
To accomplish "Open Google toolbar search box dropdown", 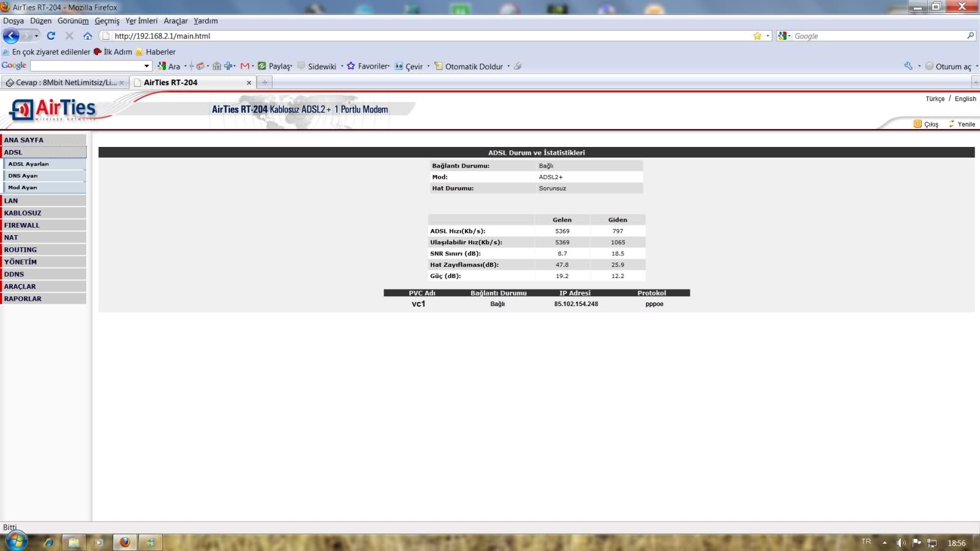I will (146, 66).
